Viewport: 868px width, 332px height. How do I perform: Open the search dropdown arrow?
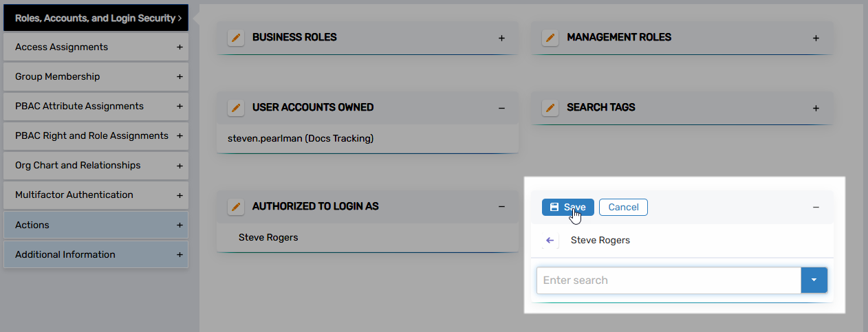[x=814, y=280]
